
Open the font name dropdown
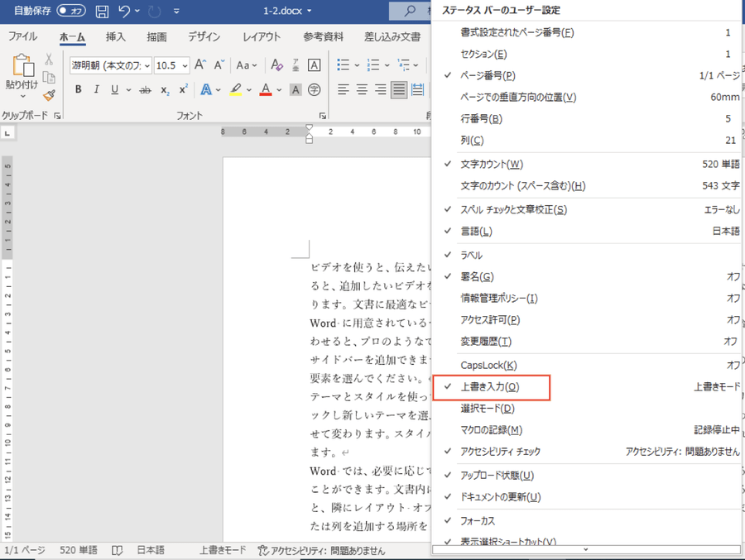147,65
